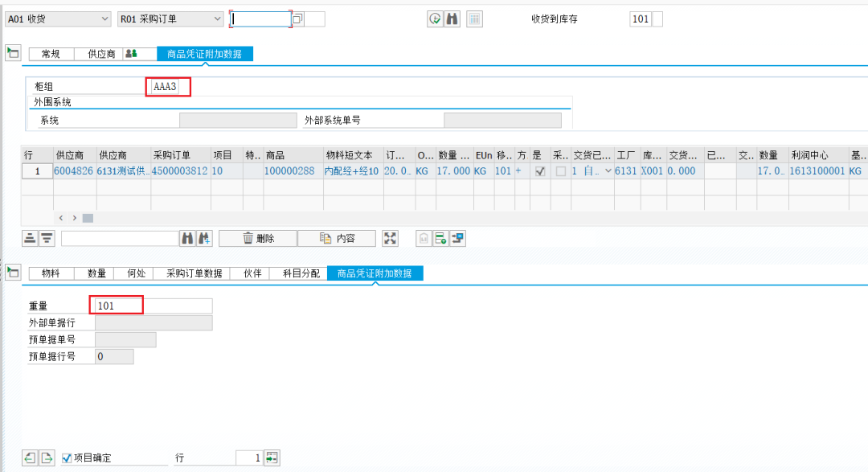Go to next item arrow icon
This screenshot has width=868, height=472.
pos(47,458)
